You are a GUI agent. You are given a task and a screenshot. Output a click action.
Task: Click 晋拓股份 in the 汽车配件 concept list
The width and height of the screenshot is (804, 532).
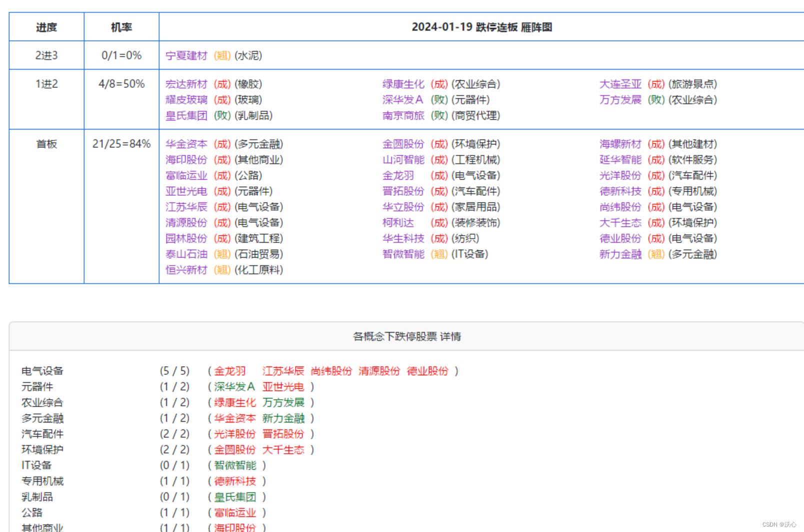coord(283,434)
